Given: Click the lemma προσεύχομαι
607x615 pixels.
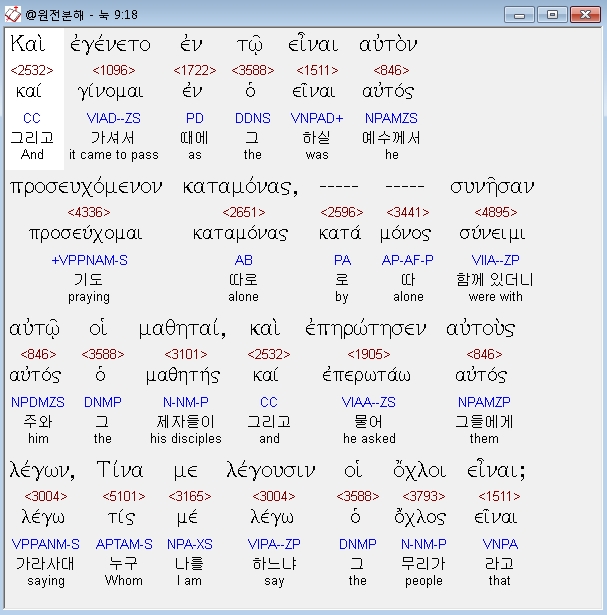Looking at the screenshot, I should pyautogui.click(x=86, y=234).
